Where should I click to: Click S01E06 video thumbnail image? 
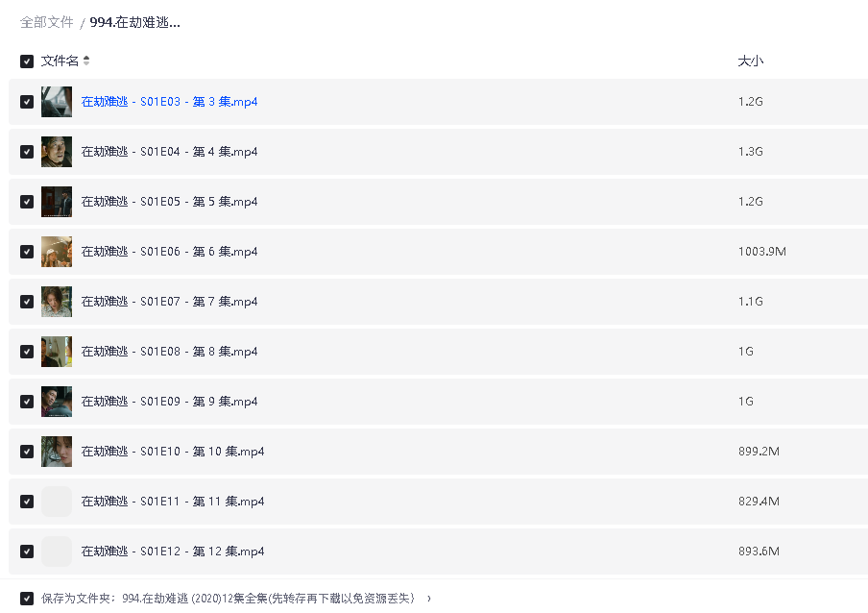(57, 252)
